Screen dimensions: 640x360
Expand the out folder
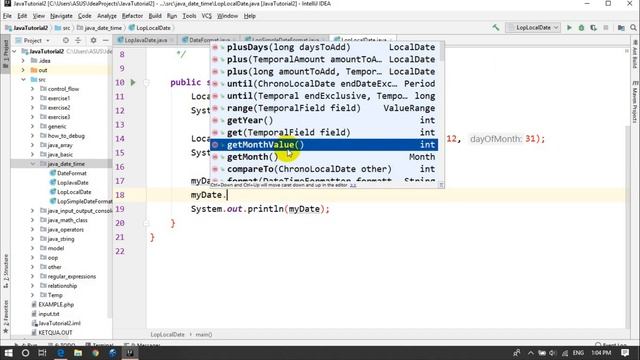(23, 70)
